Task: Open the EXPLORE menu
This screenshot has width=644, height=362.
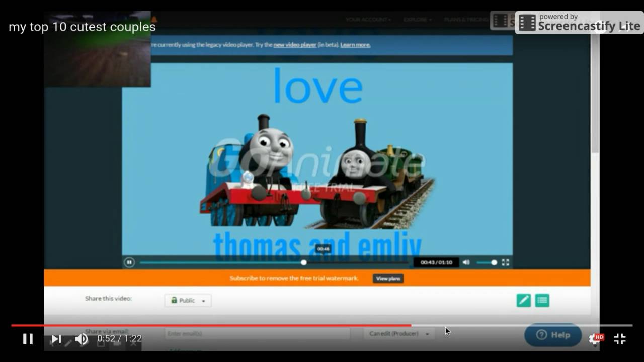Action: click(417, 20)
